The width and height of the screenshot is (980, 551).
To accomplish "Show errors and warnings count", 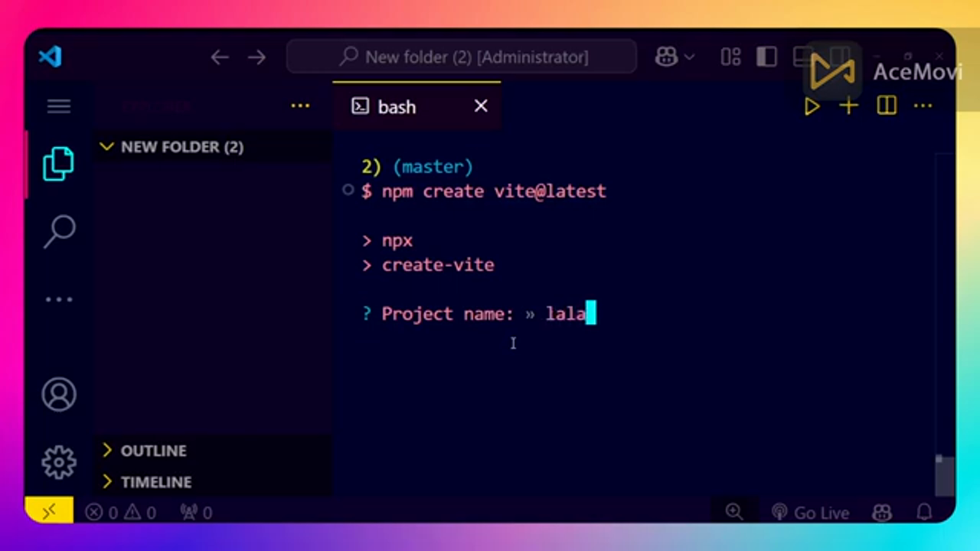I will click(121, 513).
